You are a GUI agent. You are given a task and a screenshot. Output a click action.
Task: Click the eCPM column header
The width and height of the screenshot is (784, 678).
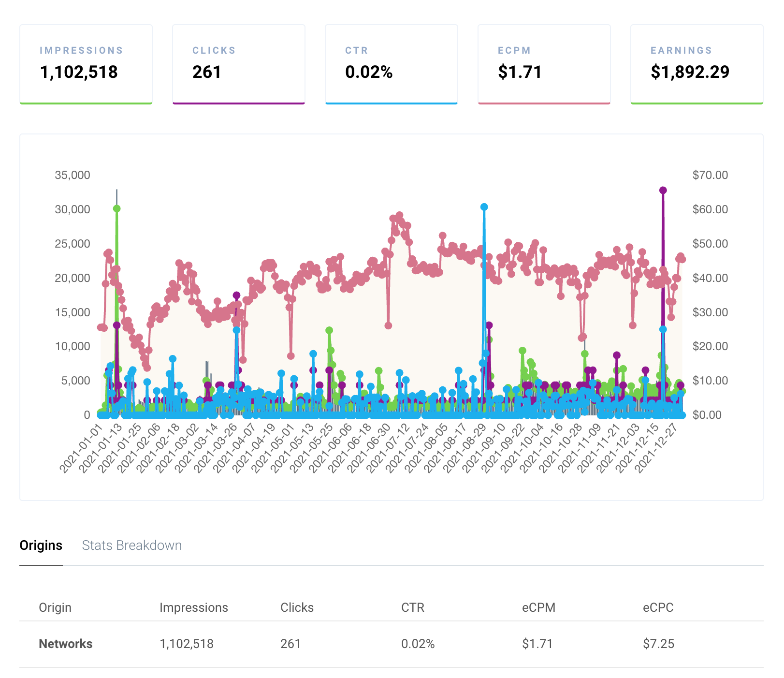tap(539, 607)
